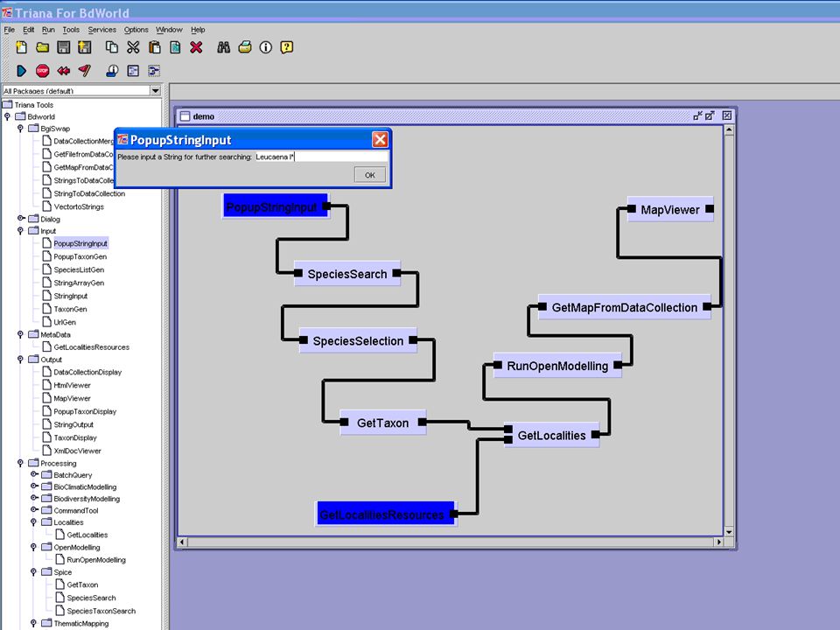Image resolution: width=840 pixels, height=630 pixels.
Task: Select UrlGen tool in Input folder
Action: pyautogui.click(x=64, y=322)
